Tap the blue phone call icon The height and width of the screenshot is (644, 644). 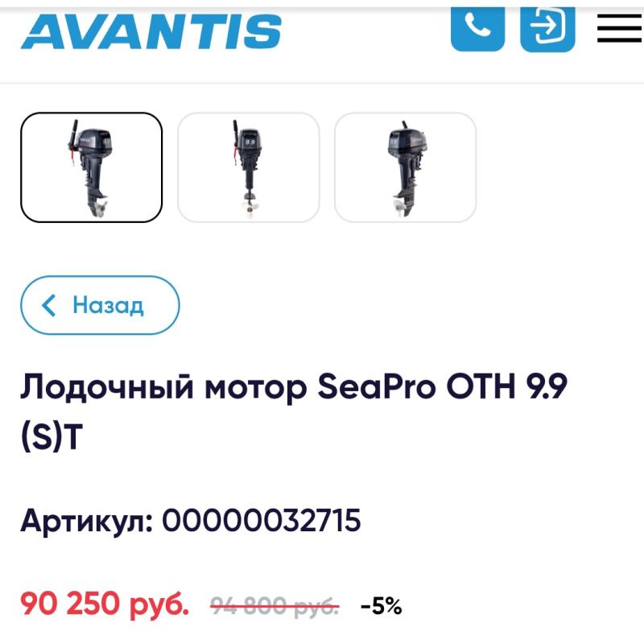pos(477,29)
